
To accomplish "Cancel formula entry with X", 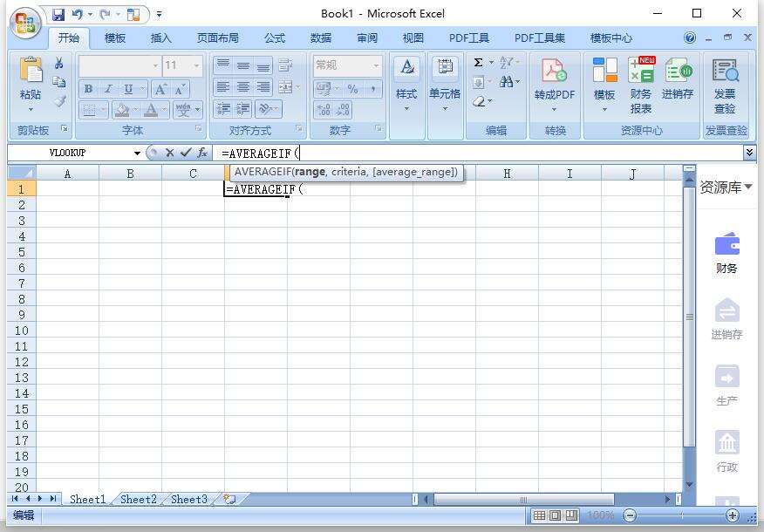I will click(169, 153).
